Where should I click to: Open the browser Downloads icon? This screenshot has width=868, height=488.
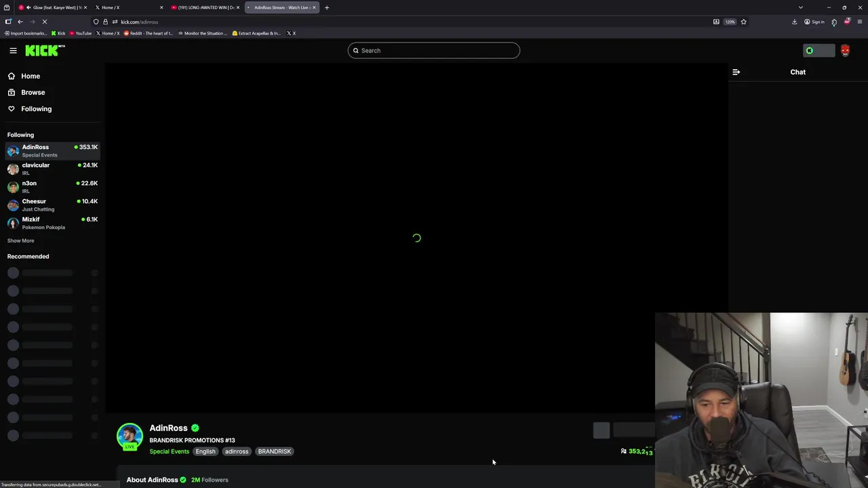pos(794,22)
